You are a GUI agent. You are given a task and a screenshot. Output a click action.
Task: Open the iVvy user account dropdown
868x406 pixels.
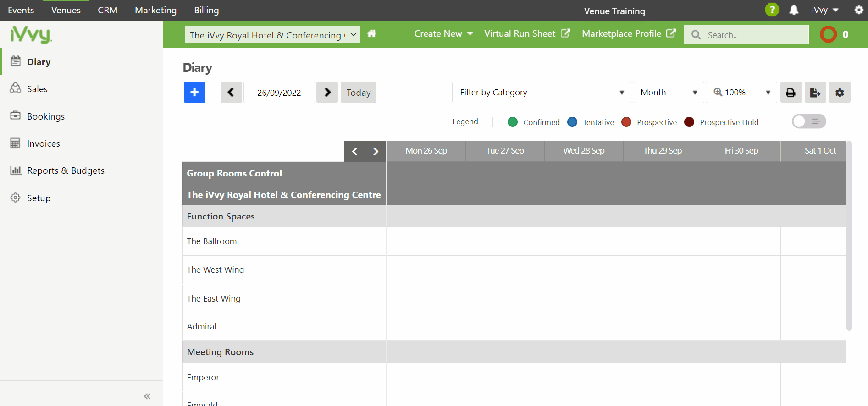pos(825,10)
